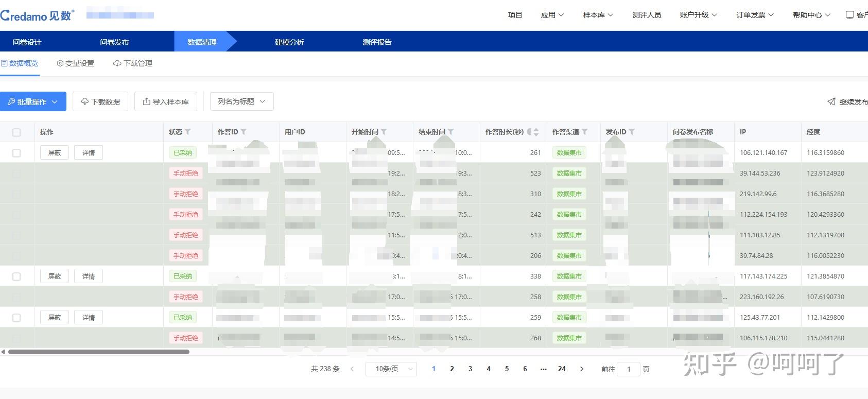Go to page 6
Viewport: 868px width, 399px height.
(x=525, y=369)
